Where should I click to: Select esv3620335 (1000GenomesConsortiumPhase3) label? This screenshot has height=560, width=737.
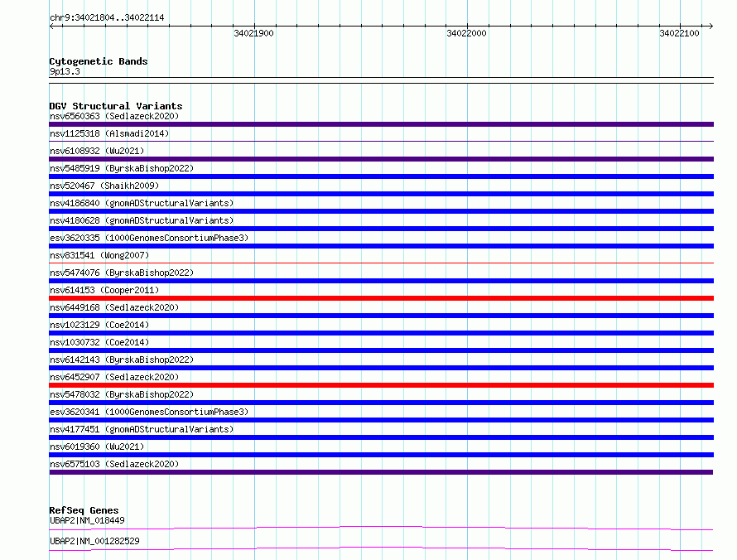coord(149,238)
